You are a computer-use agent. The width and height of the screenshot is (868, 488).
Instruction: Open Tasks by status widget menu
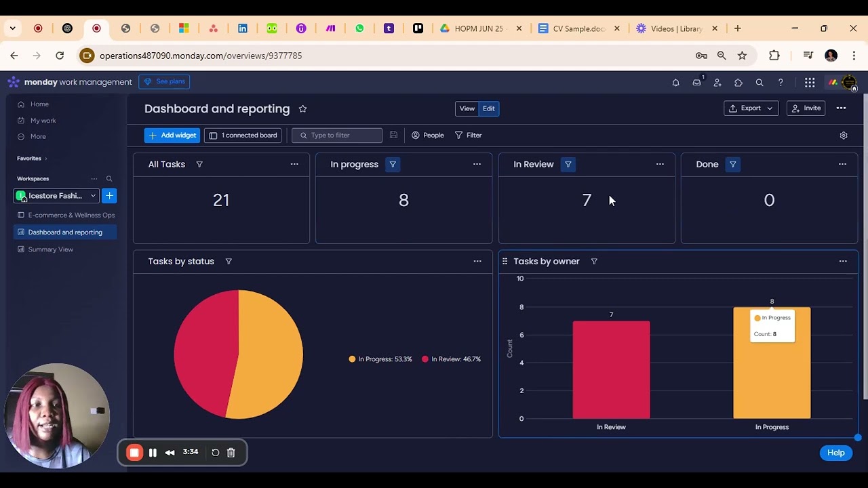pyautogui.click(x=477, y=261)
